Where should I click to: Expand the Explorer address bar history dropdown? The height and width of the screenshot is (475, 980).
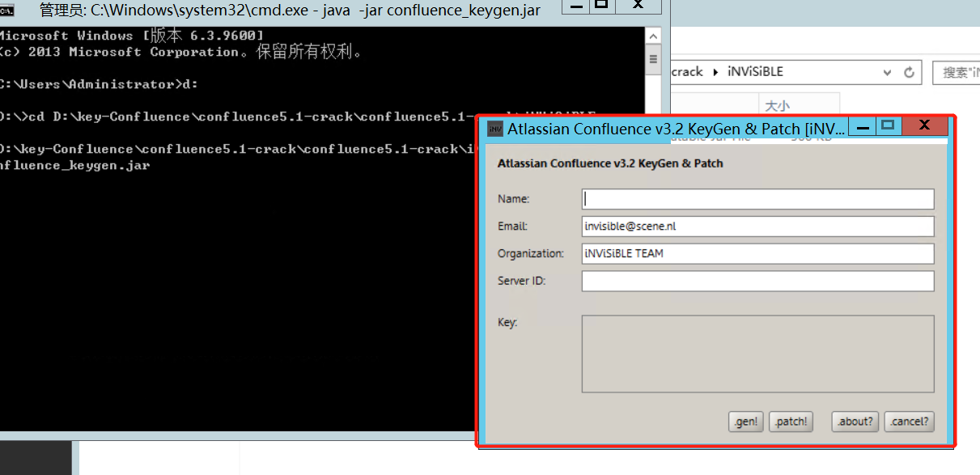click(x=888, y=72)
